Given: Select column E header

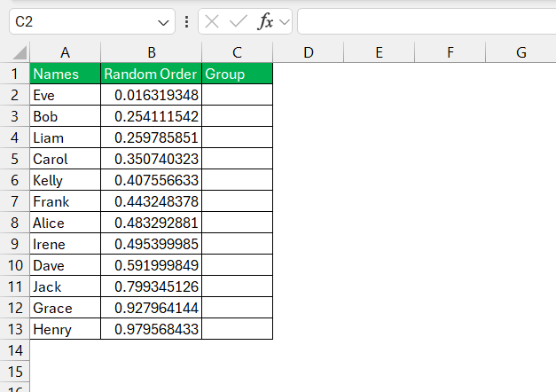Looking at the screenshot, I should (x=379, y=52).
